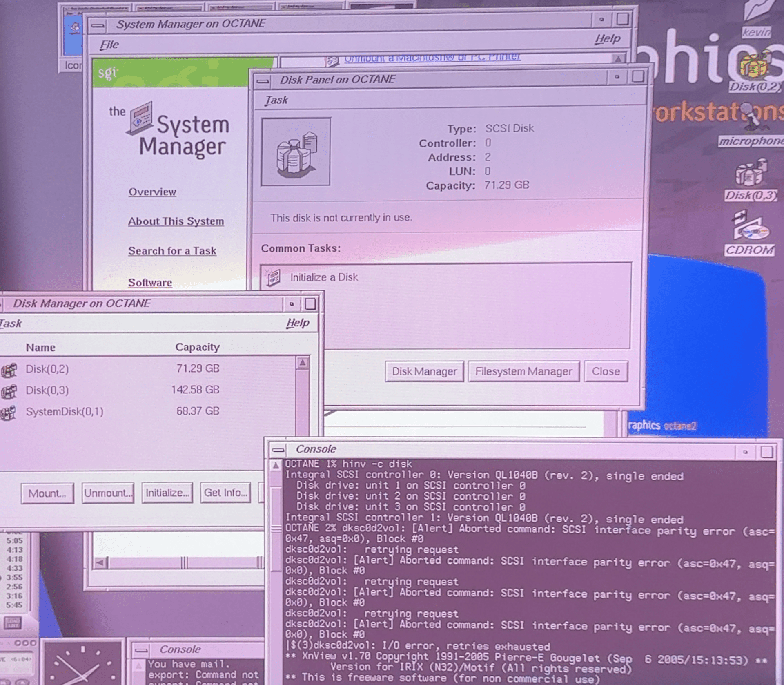Click the Initialize a Disk task icon

pos(273,277)
